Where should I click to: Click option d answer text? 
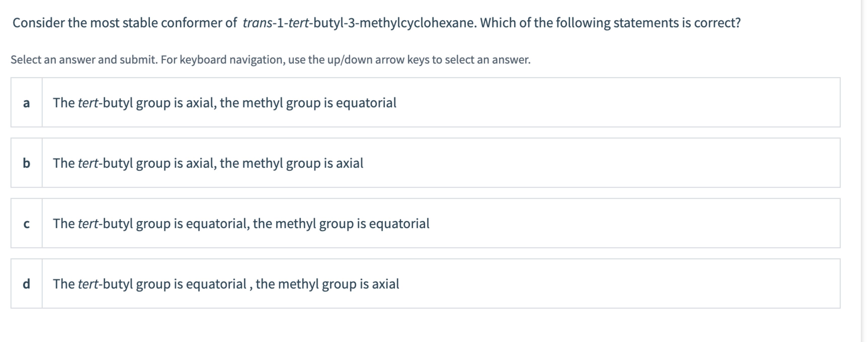[225, 283]
